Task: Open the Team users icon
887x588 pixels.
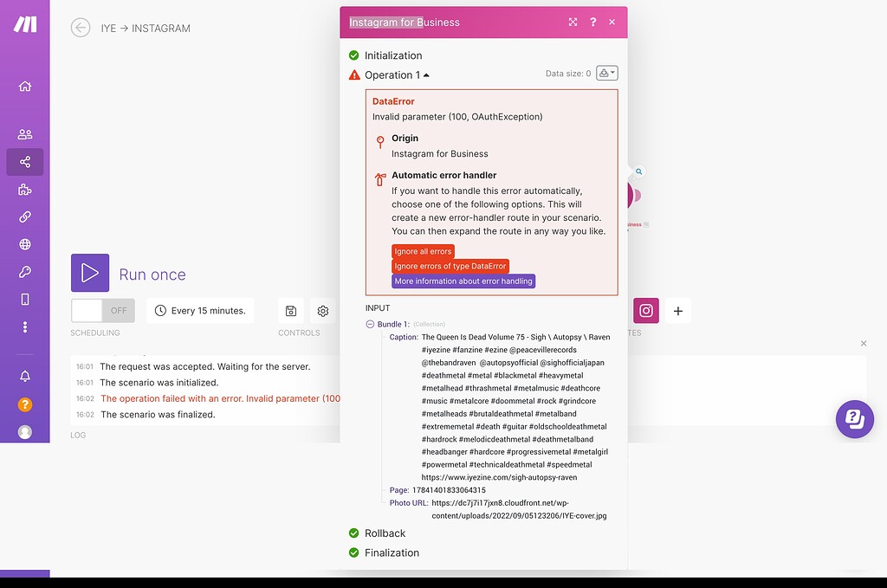Action: [x=25, y=134]
